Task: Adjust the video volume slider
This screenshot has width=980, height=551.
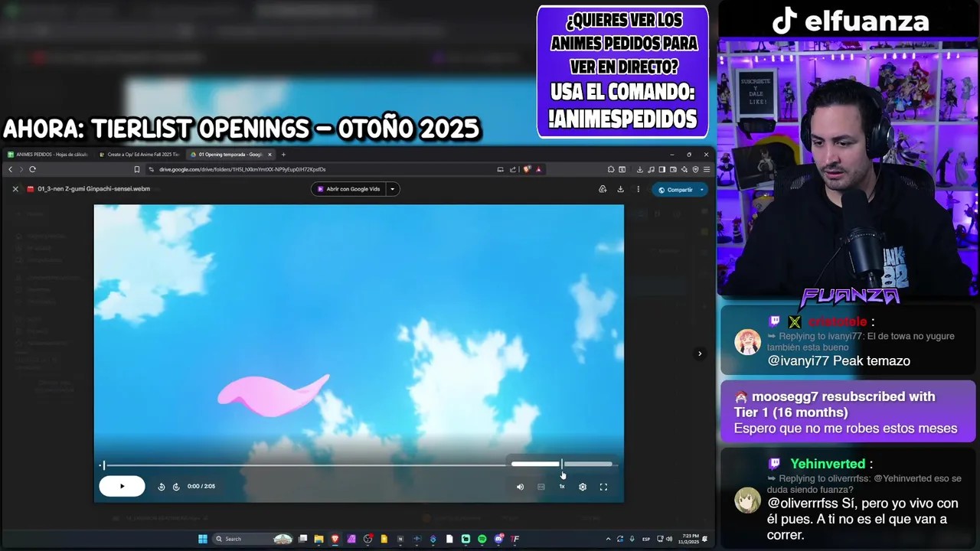Action: (562, 464)
